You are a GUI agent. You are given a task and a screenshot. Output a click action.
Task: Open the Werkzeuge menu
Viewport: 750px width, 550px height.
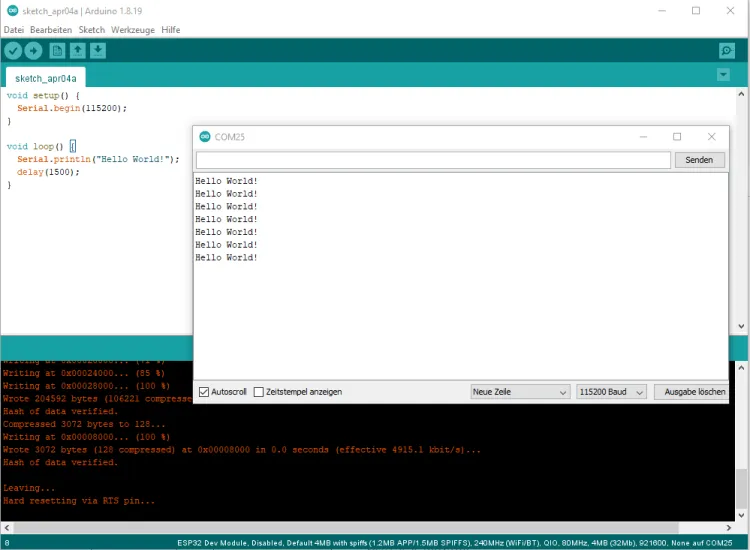133,30
